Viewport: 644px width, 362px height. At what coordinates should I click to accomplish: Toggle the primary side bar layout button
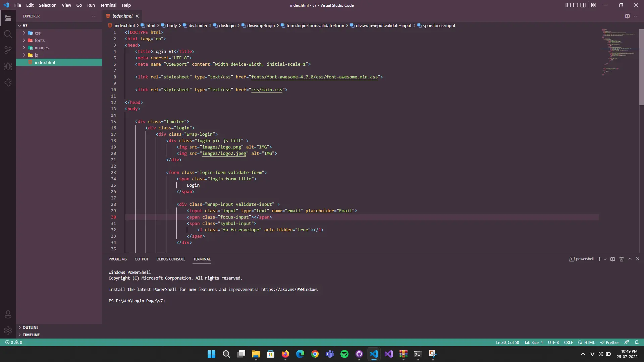tap(568, 5)
